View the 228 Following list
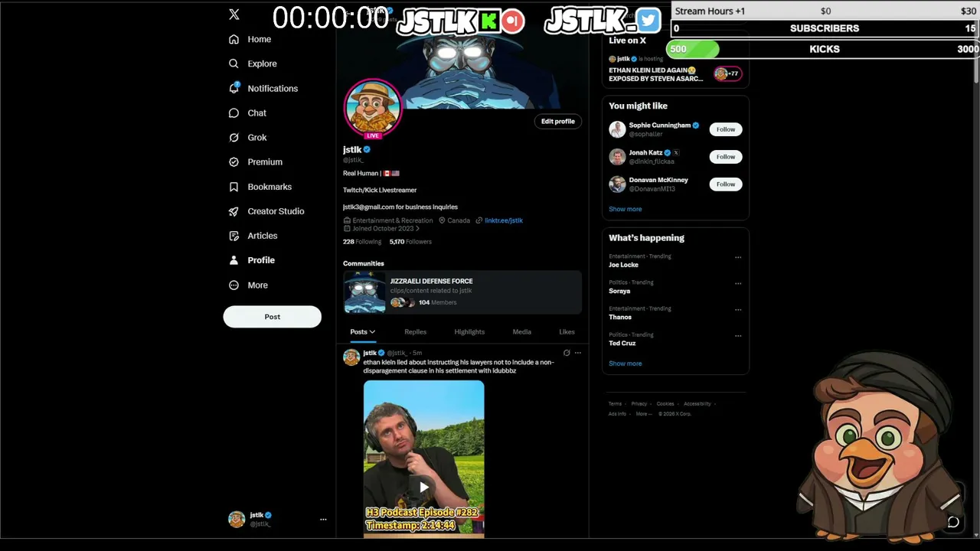This screenshot has width=980, height=551. click(362, 242)
